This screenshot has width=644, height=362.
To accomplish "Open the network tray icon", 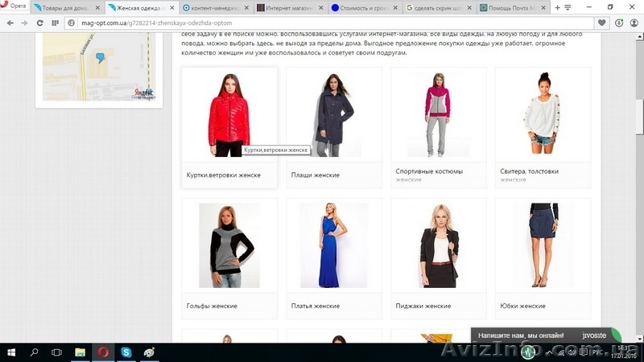I will pos(560,352).
